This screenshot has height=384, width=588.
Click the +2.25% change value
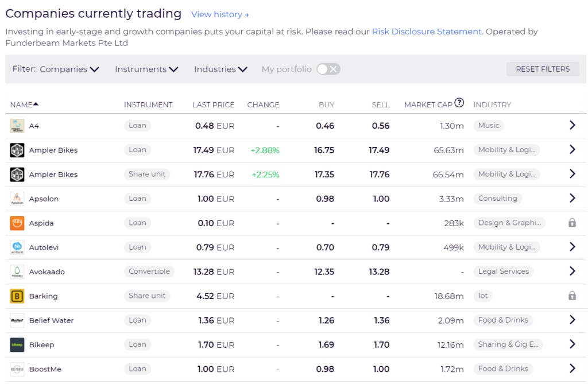[265, 174]
